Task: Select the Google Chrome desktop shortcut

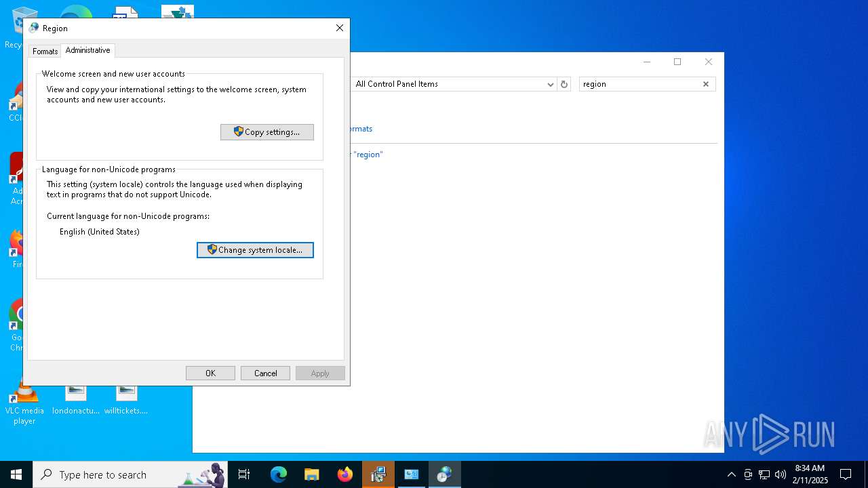Action: 15,325
